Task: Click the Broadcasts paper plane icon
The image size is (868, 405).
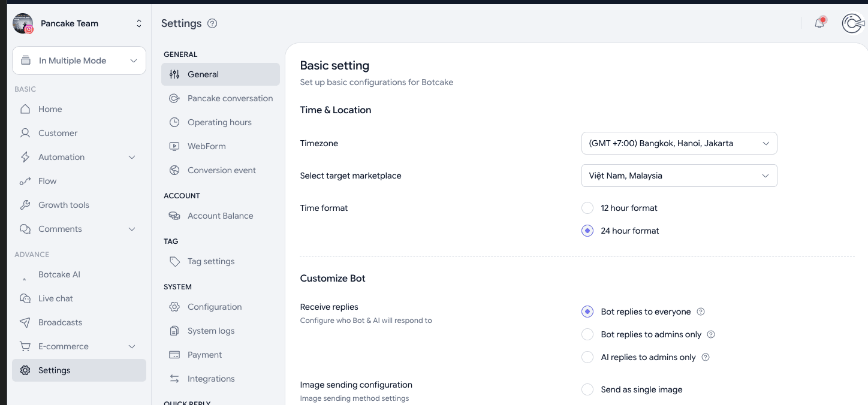Action: coord(25,322)
